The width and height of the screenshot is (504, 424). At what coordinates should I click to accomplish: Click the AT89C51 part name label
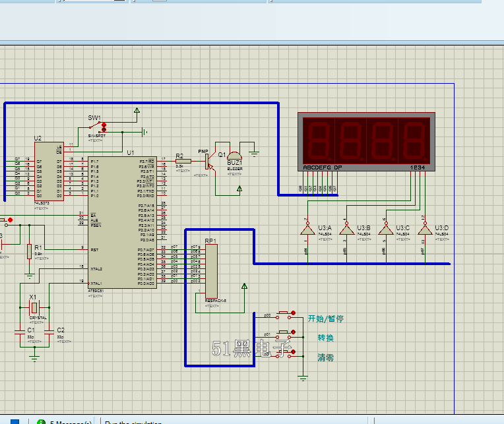(x=96, y=291)
